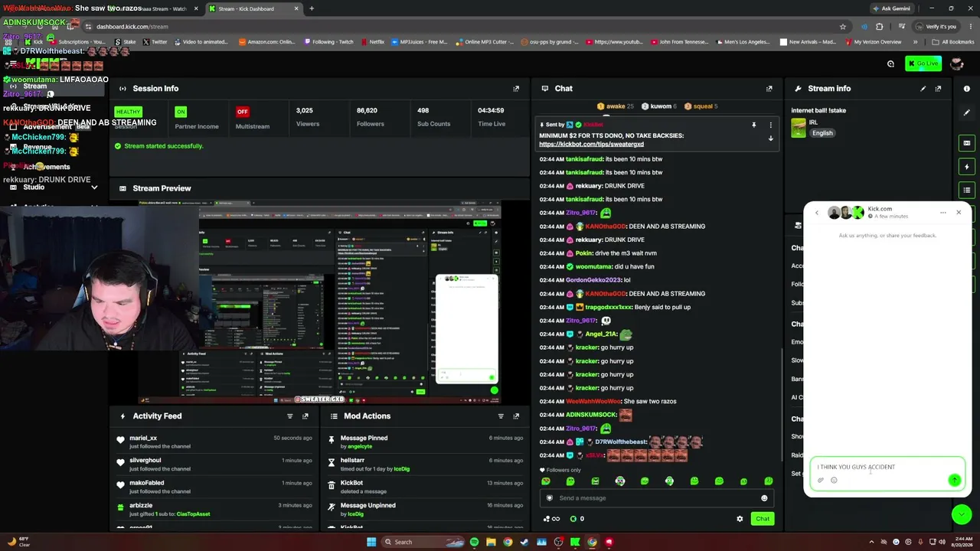The height and width of the screenshot is (551, 980).
Task: Open the Following - Twitch bookmark
Action: coord(329,42)
